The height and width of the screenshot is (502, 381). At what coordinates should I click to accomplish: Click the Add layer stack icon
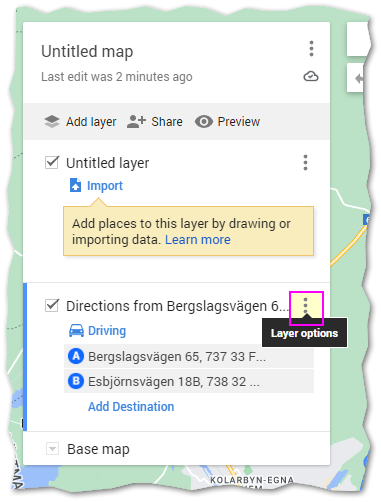point(52,122)
